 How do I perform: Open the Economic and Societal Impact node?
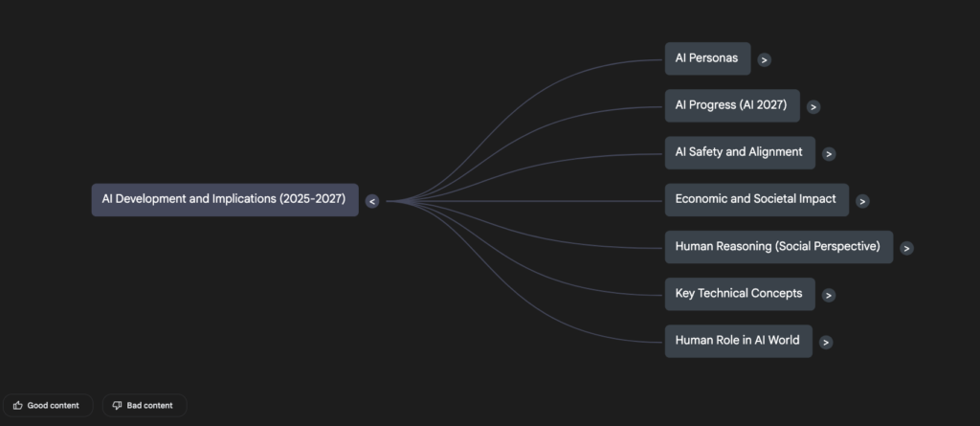[x=757, y=200]
